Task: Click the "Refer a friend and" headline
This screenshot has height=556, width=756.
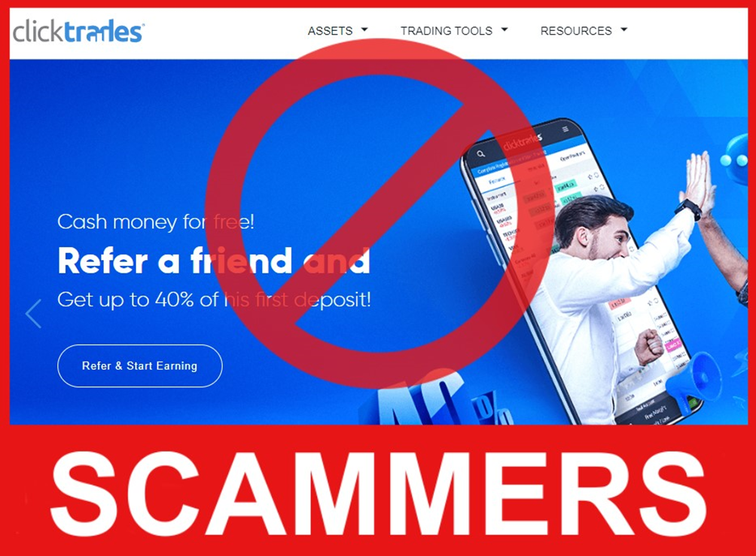Action: coord(214,261)
